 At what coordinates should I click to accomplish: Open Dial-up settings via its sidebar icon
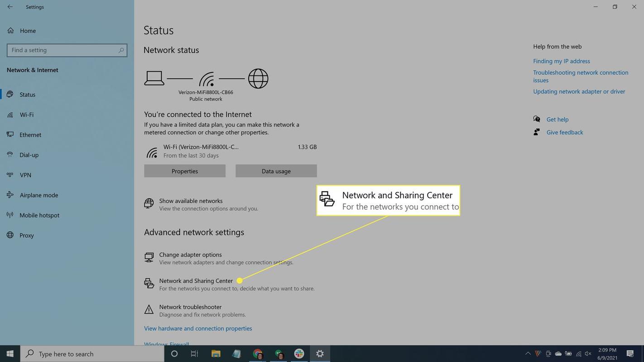10,154
